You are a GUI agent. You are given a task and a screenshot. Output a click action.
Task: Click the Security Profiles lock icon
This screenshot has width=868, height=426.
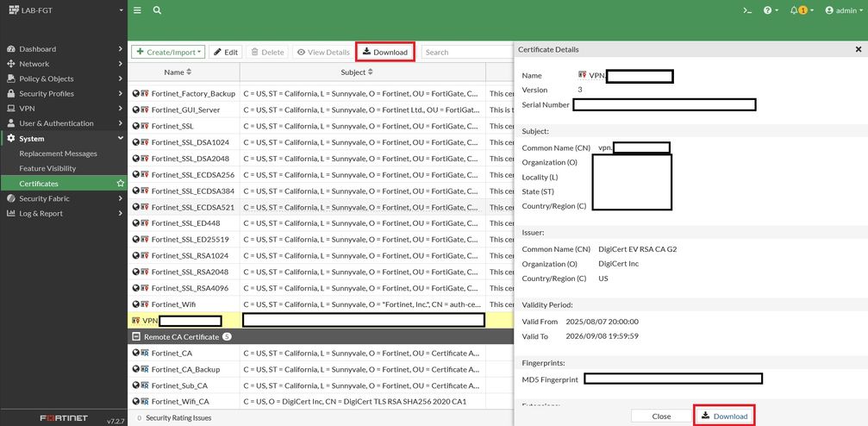tap(10, 94)
